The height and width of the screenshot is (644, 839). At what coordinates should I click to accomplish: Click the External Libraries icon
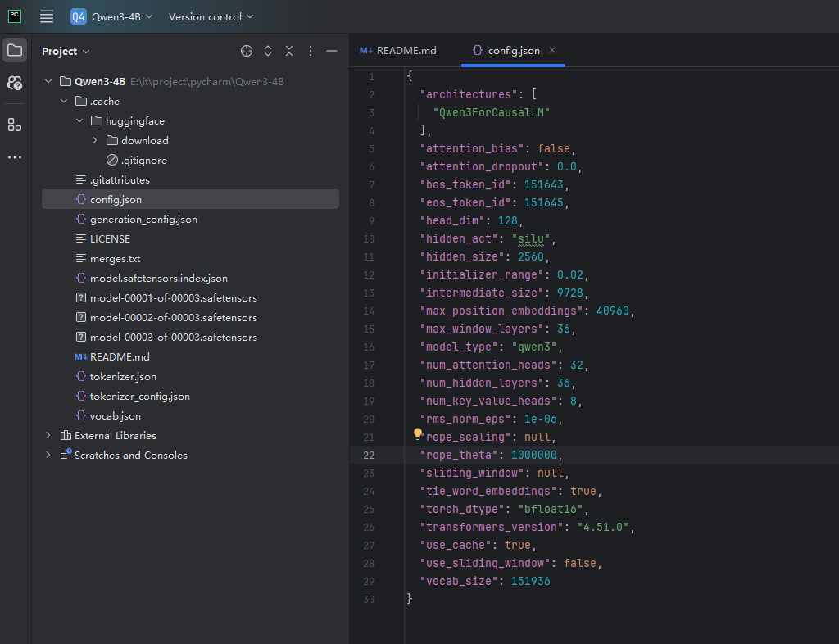[x=66, y=435]
